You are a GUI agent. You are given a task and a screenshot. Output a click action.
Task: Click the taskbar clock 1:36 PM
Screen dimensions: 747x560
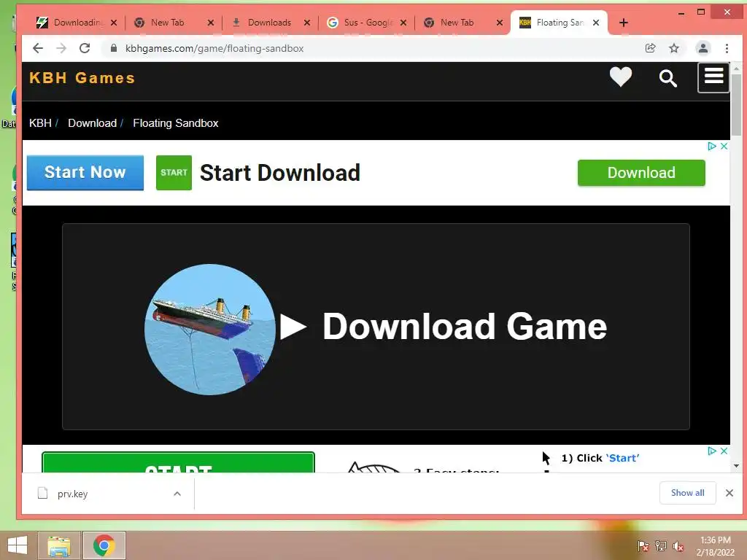715,540
